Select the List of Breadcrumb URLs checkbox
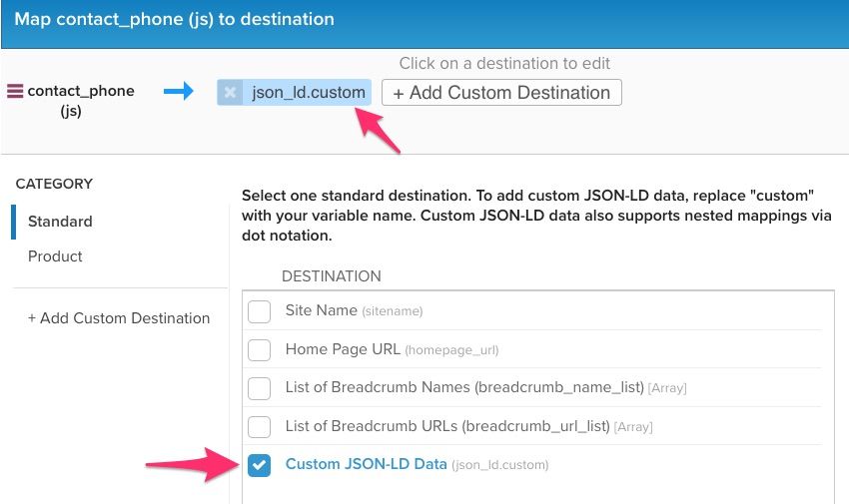This screenshot has height=504, width=849. tap(260, 427)
